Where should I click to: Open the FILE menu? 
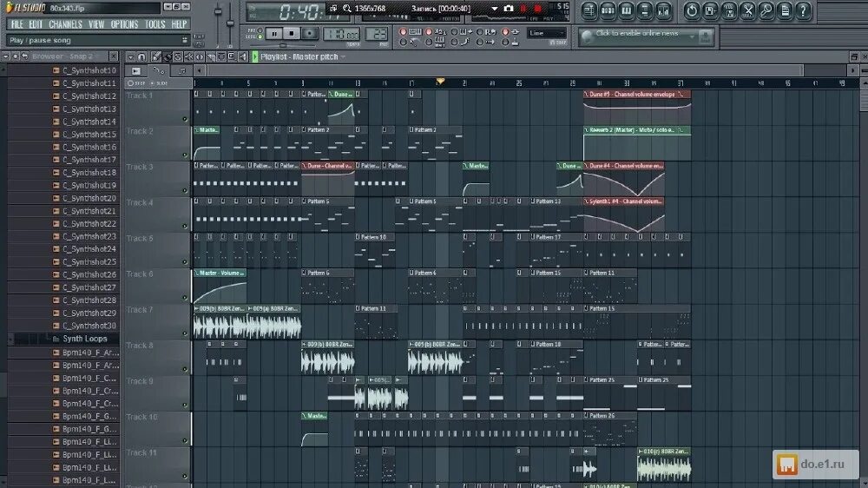(x=16, y=24)
